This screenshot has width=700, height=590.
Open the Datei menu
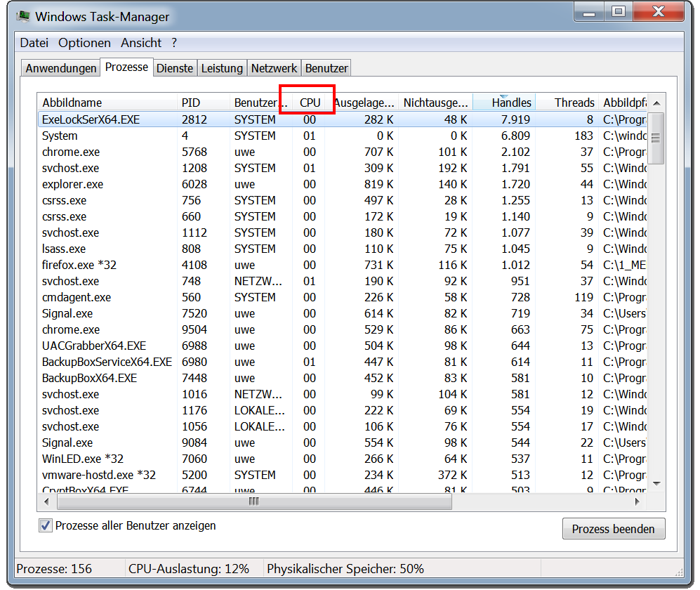point(34,43)
